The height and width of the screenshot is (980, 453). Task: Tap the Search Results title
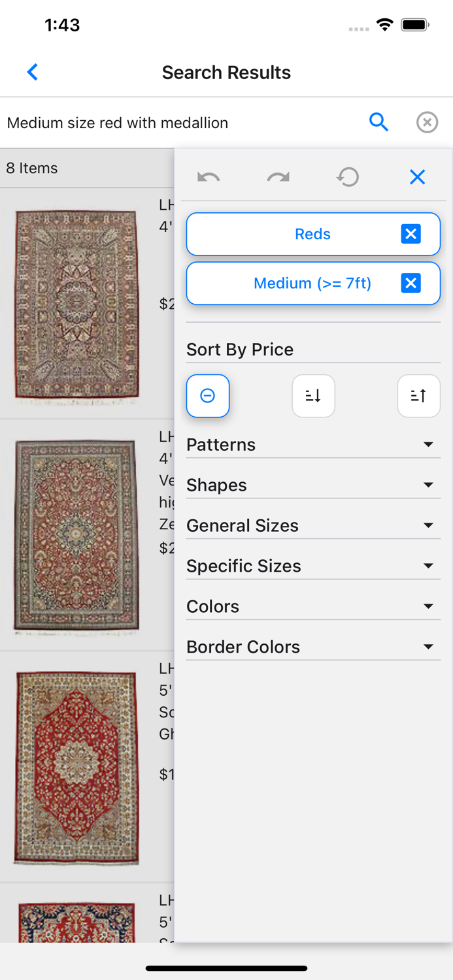tap(226, 72)
